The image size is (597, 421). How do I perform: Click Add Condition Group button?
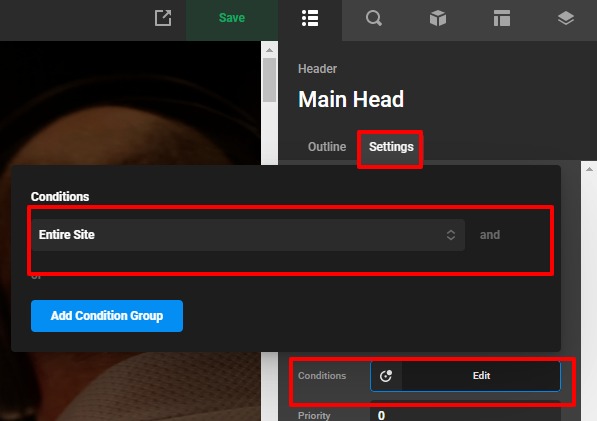click(107, 316)
